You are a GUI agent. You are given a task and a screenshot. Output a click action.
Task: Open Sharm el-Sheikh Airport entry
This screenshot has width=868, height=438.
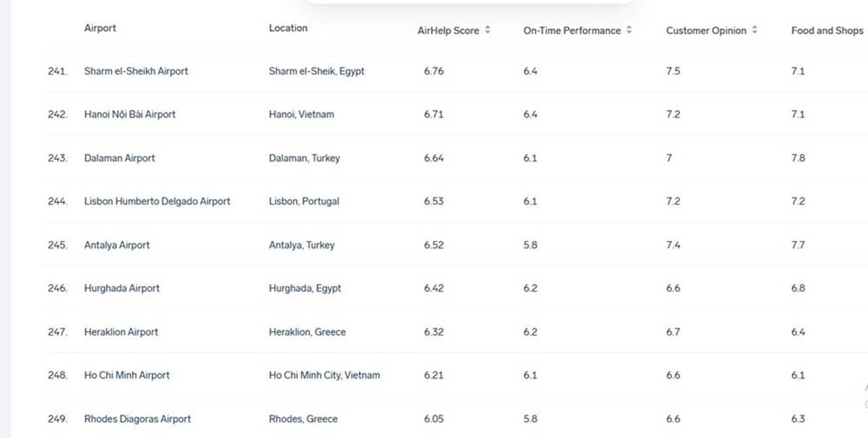(x=136, y=71)
